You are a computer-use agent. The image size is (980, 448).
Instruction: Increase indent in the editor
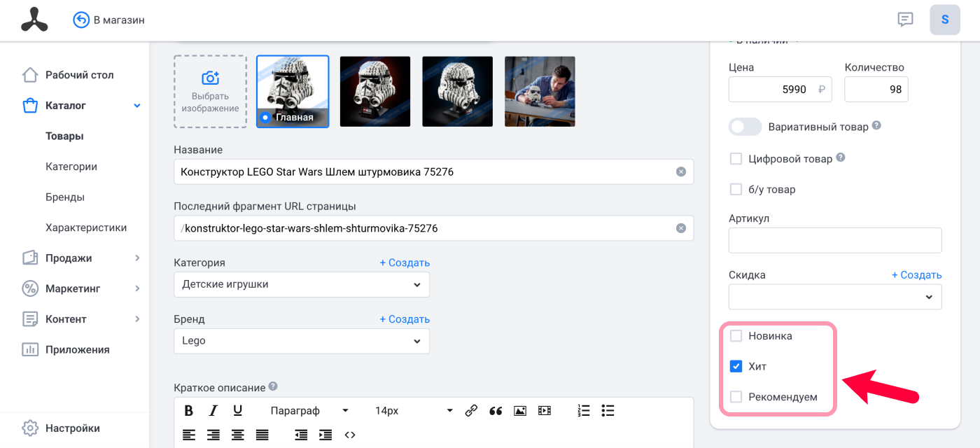tap(325, 435)
